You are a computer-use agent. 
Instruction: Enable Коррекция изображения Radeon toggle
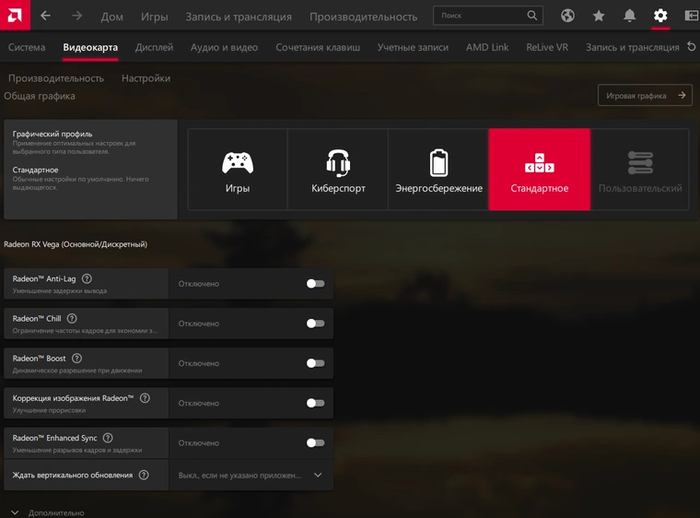[315, 403]
